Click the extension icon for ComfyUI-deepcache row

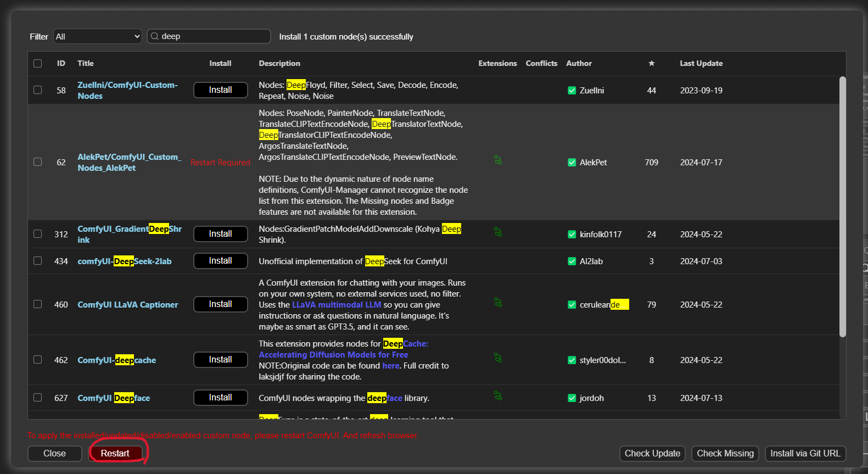coord(498,358)
